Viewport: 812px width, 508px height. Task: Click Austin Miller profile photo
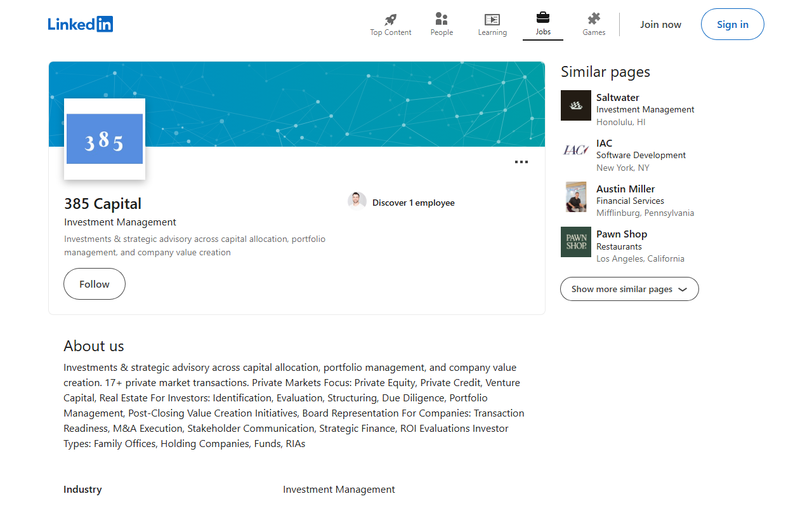[576, 197]
